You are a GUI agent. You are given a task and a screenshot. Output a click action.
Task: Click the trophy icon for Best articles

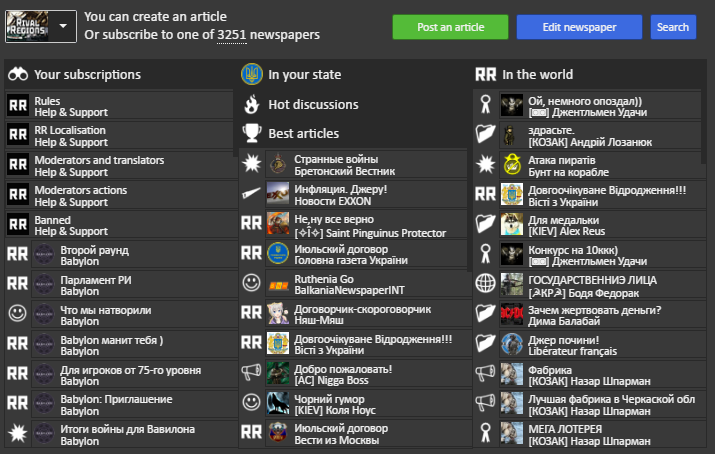(251, 133)
